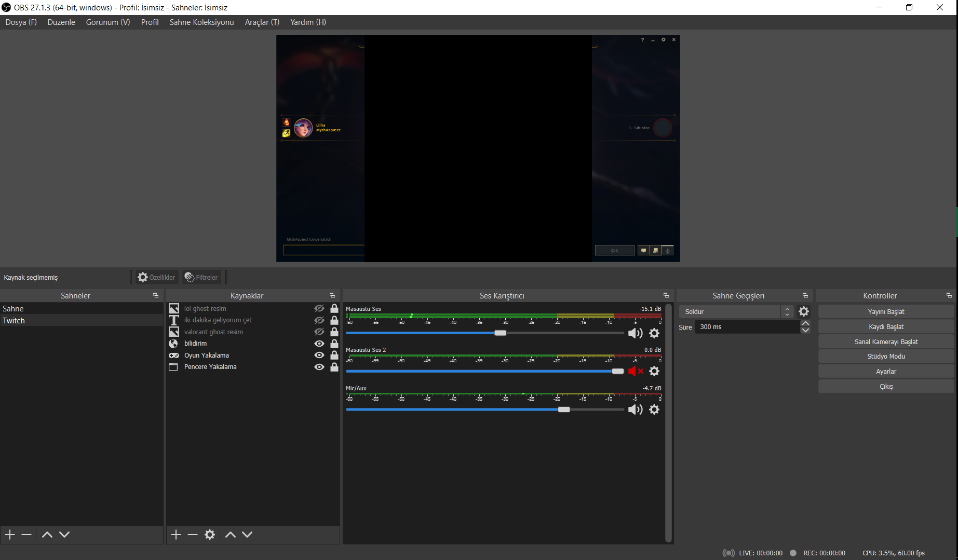
Task: Show the iki dakika geliyorum çet source
Action: click(319, 320)
